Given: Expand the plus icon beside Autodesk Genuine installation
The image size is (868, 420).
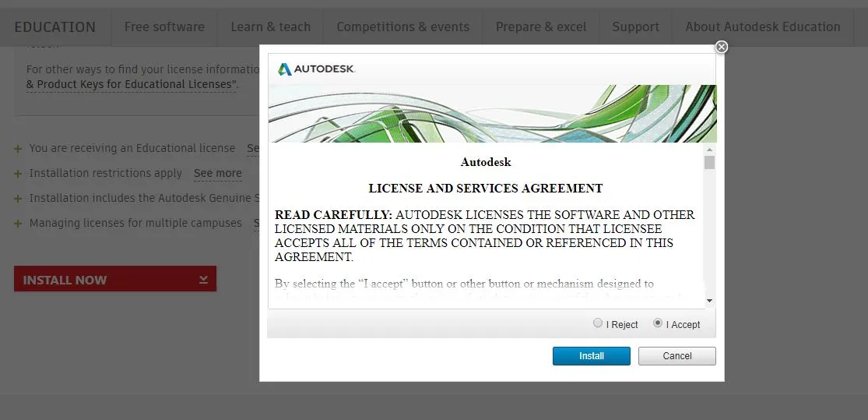Looking at the screenshot, I should [x=18, y=199].
